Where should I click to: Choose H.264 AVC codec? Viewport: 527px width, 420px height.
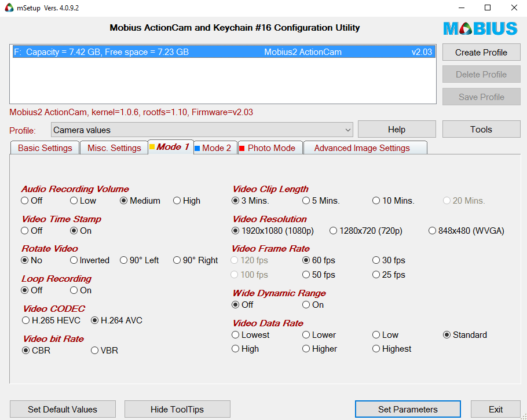click(x=116, y=320)
